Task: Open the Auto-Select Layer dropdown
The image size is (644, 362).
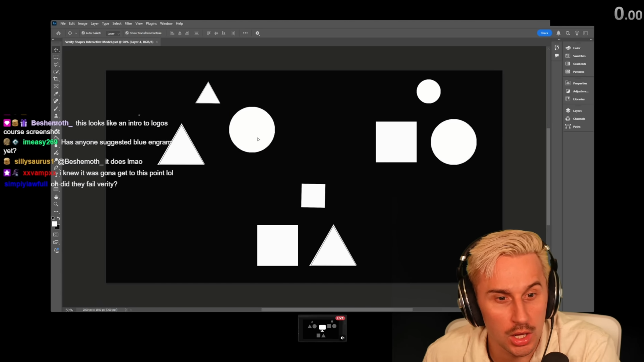Action: point(113,34)
